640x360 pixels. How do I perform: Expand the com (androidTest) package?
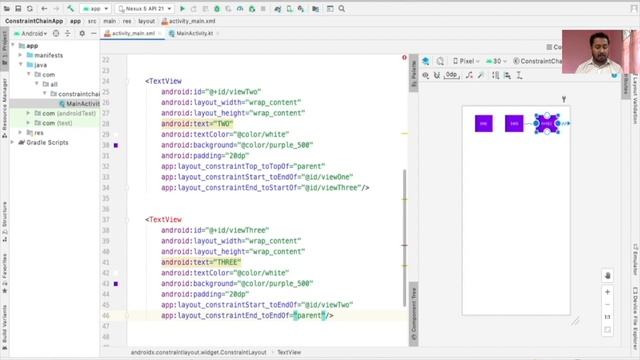(28, 113)
